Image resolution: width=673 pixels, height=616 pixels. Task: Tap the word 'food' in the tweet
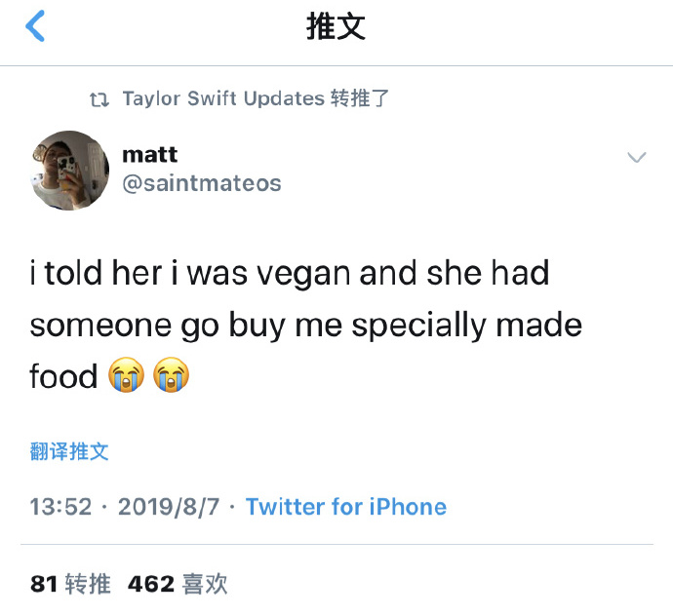[63, 375]
